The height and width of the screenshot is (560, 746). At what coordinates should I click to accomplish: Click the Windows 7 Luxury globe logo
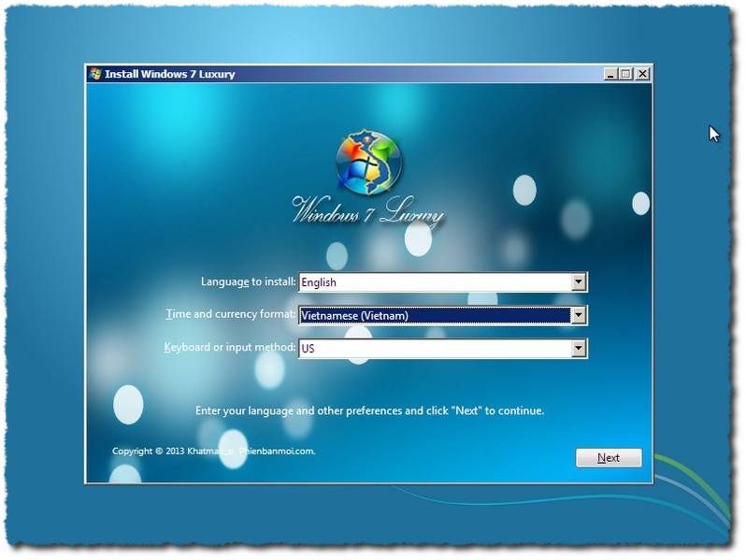[x=368, y=162]
